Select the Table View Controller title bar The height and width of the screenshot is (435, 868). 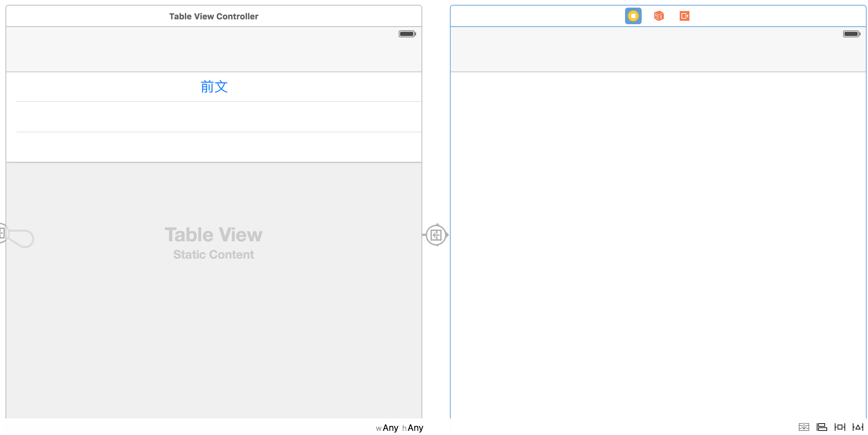click(x=214, y=16)
